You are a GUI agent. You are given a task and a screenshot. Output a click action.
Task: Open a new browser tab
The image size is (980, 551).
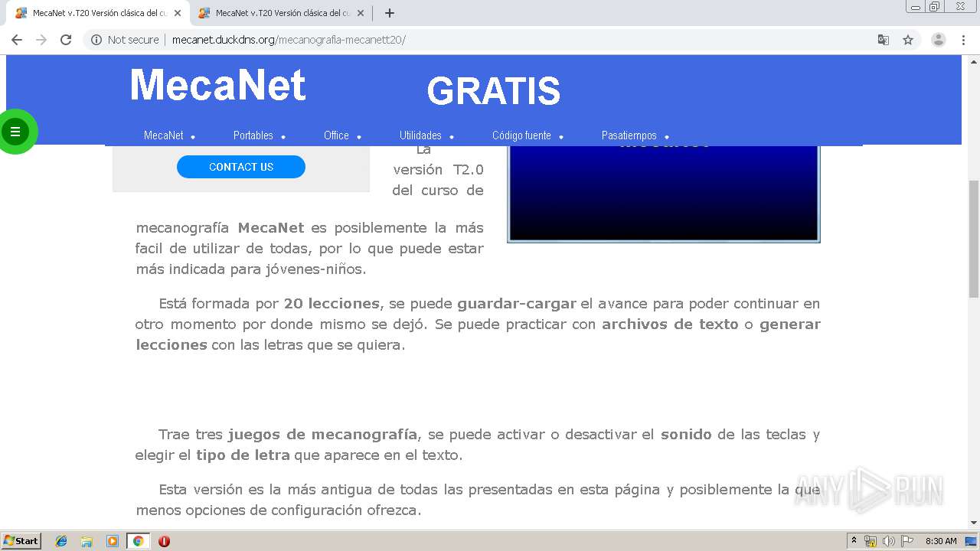pos(390,13)
